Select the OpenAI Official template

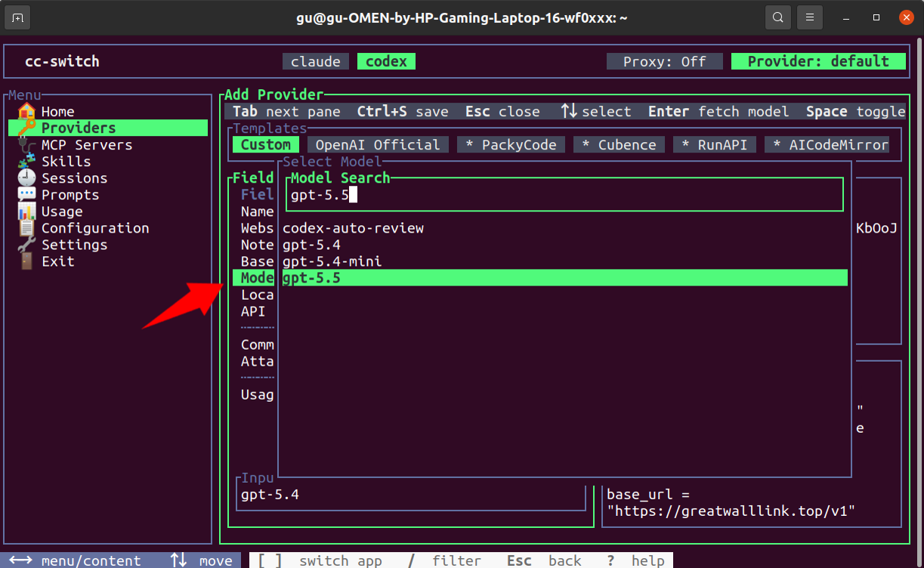pos(378,145)
